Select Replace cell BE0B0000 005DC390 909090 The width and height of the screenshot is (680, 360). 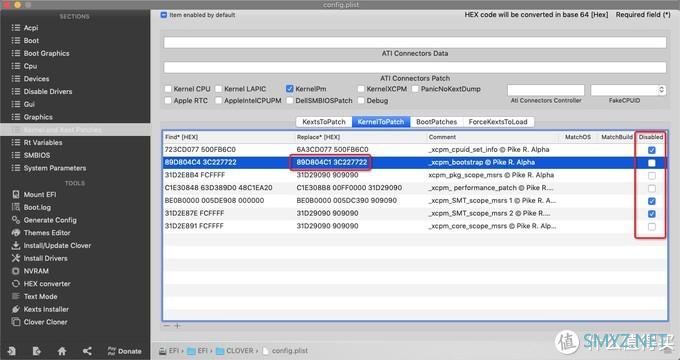347,200
